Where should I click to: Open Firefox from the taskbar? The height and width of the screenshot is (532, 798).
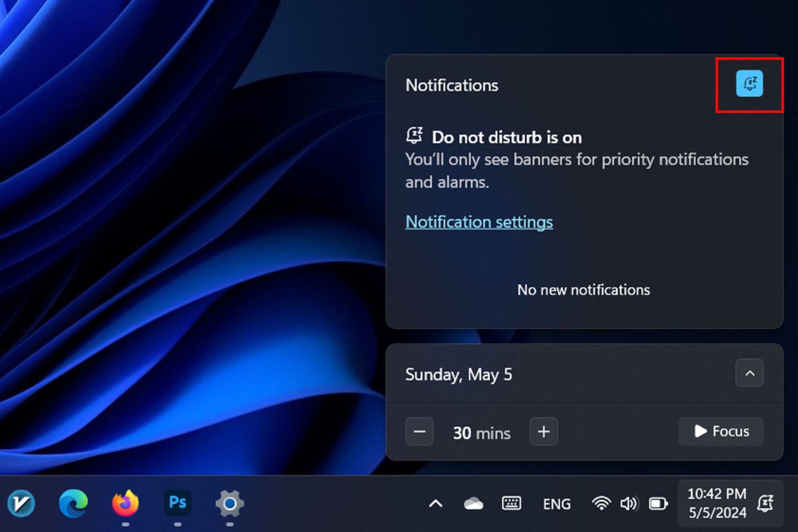pos(126,503)
